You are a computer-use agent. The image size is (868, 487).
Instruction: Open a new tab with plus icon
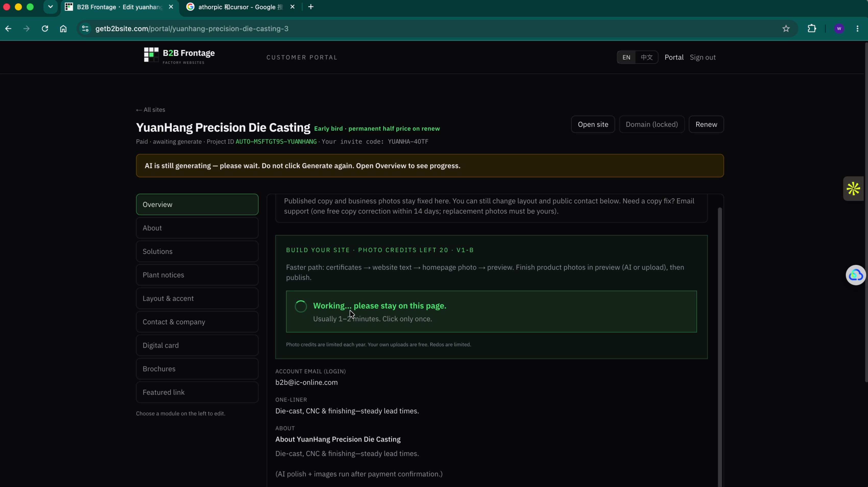point(311,7)
